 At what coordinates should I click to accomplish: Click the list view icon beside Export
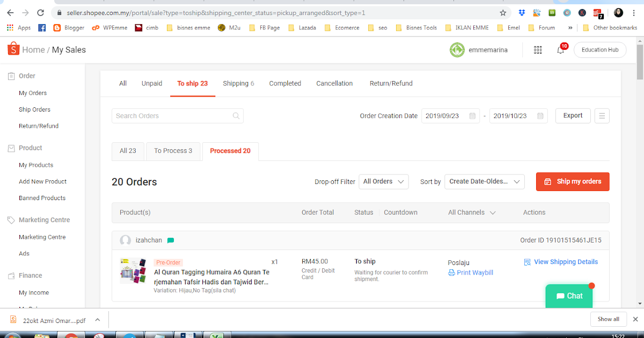pos(602,116)
